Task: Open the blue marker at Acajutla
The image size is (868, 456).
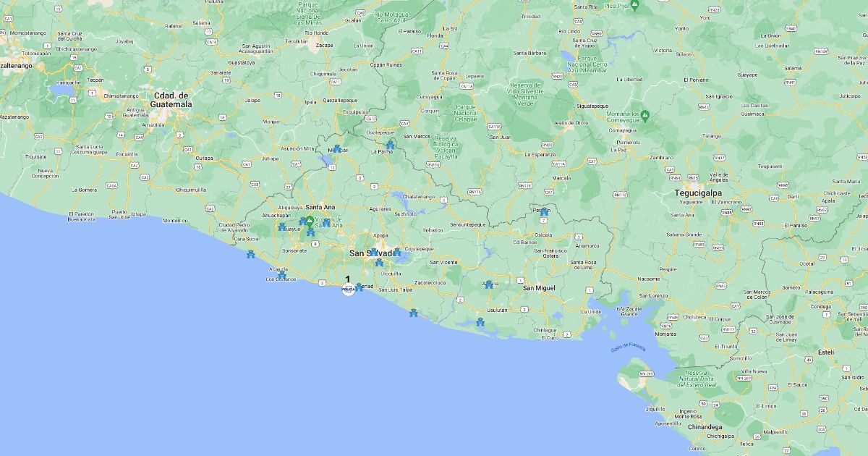Action: coord(282,274)
